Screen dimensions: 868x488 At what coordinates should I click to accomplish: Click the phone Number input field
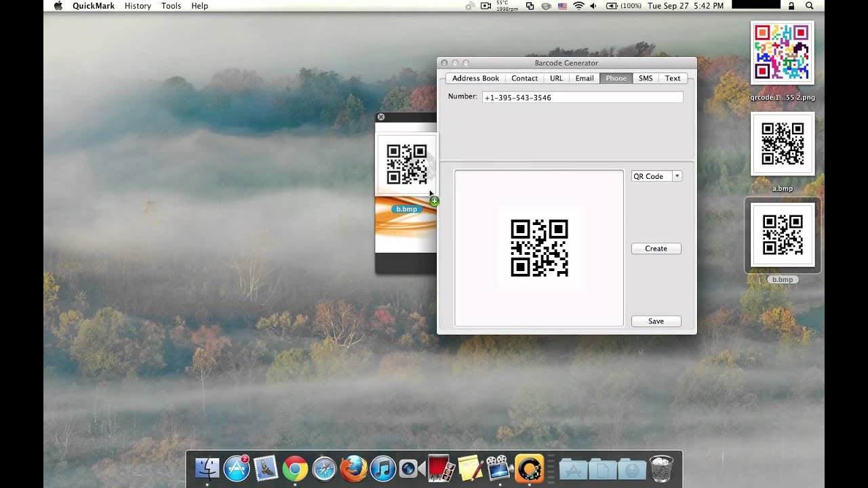click(x=583, y=98)
